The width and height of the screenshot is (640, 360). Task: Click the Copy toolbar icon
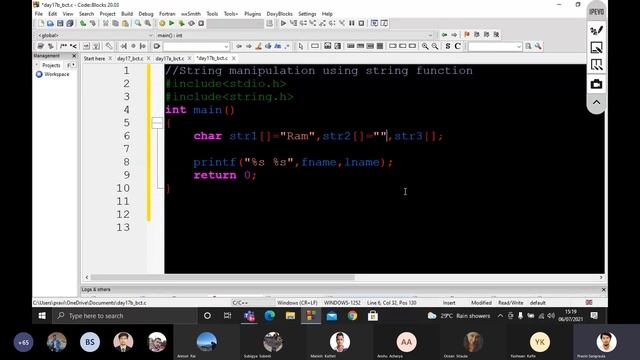(116, 24)
